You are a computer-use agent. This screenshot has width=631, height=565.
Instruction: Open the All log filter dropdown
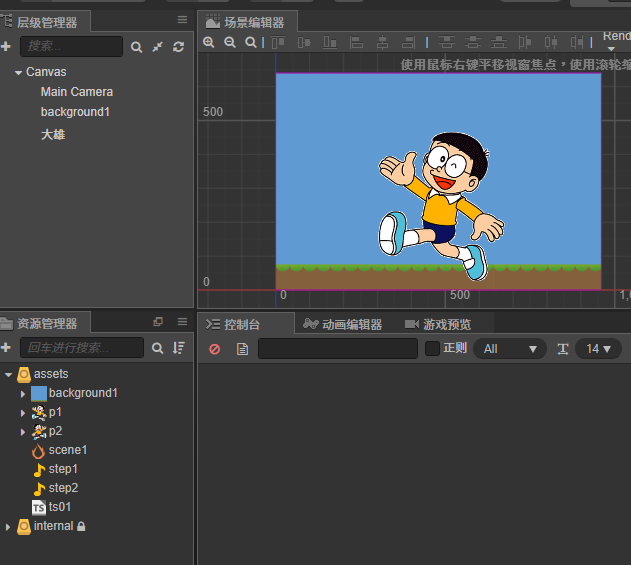tap(510, 348)
